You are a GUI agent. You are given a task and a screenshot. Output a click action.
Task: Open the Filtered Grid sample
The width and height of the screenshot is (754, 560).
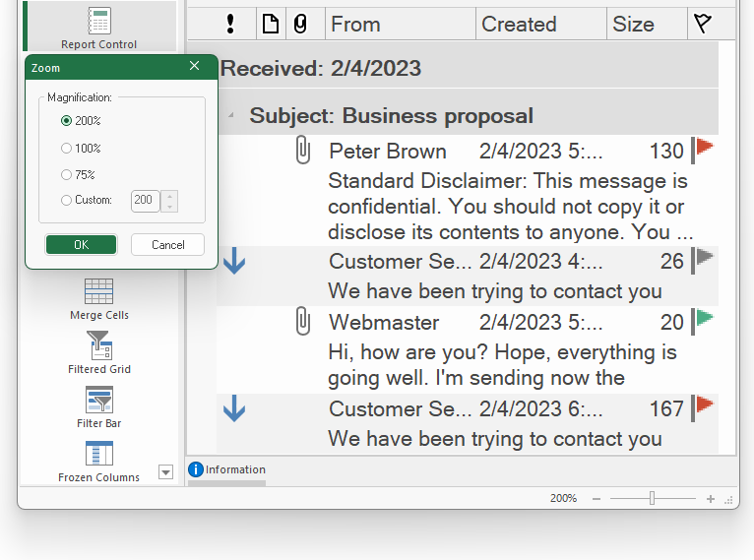click(x=98, y=345)
